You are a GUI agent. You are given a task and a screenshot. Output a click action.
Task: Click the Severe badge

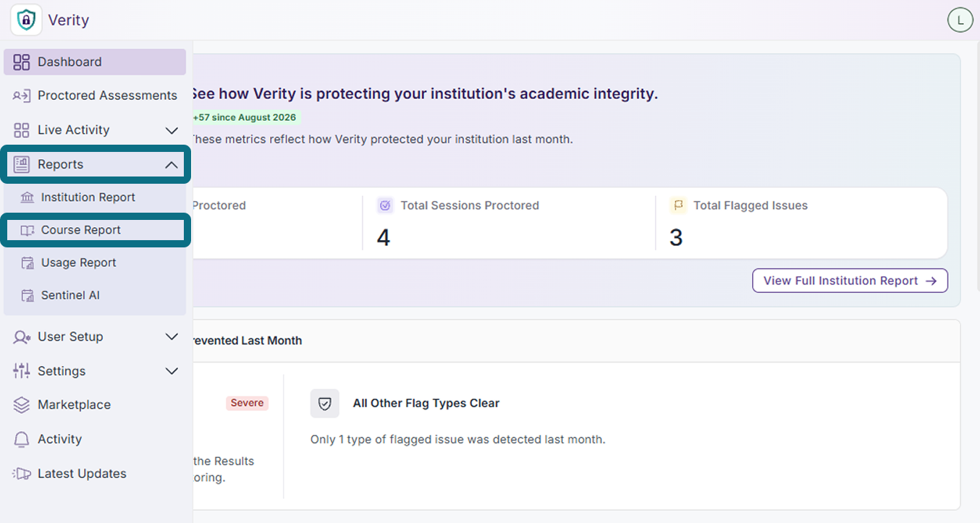click(247, 403)
